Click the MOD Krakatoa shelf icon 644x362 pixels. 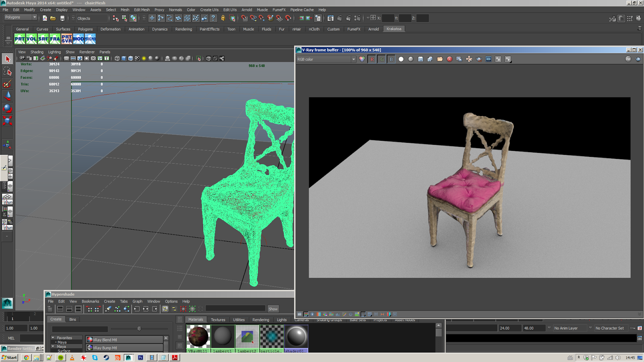(x=78, y=39)
